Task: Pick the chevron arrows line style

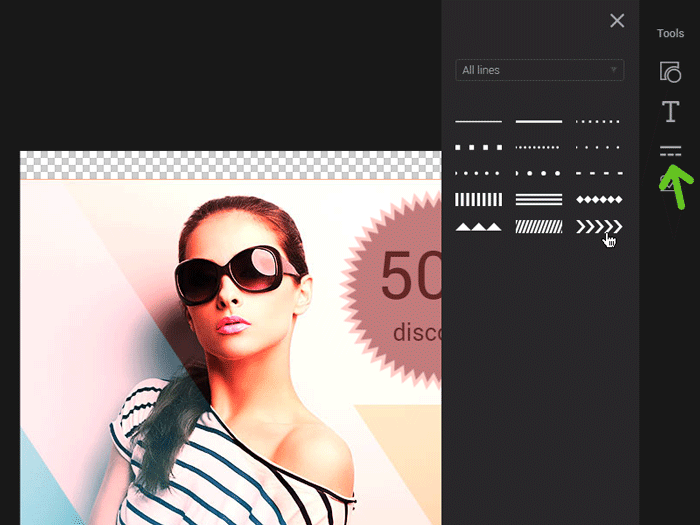Action: (599, 227)
